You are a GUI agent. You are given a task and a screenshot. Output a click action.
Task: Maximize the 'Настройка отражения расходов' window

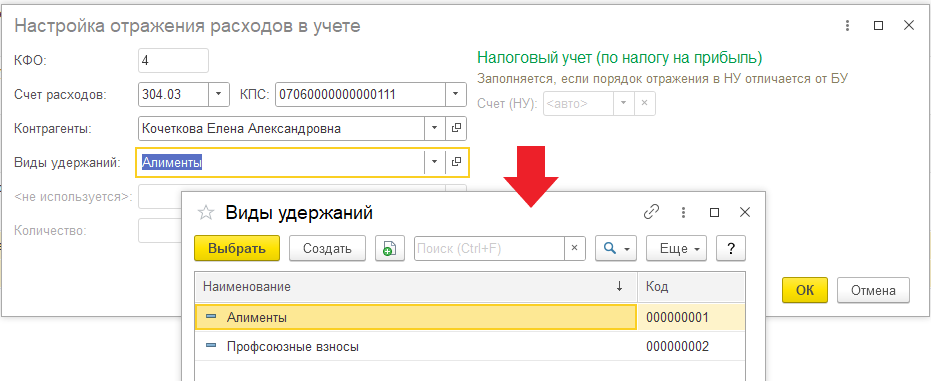(x=878, y=26)
